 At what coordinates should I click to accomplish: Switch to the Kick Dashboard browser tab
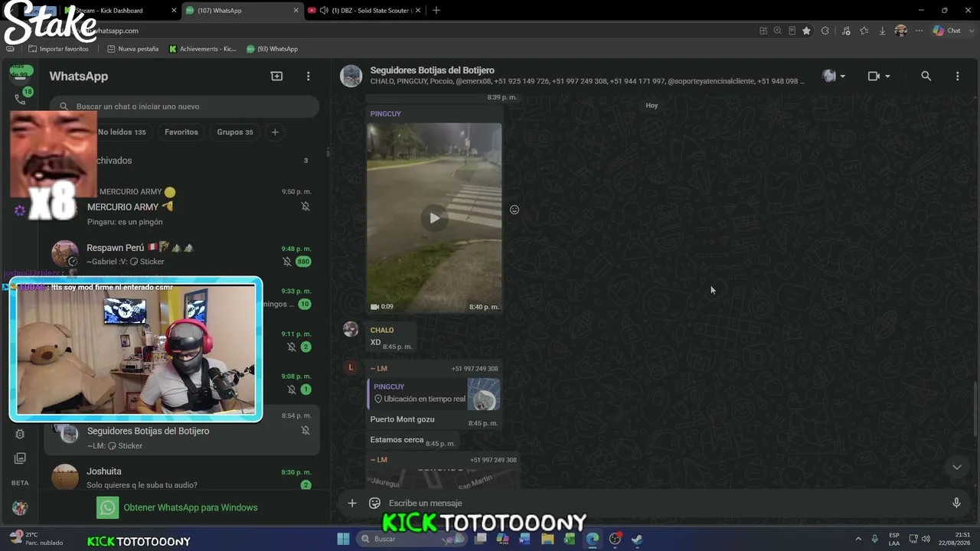point(120,10)
